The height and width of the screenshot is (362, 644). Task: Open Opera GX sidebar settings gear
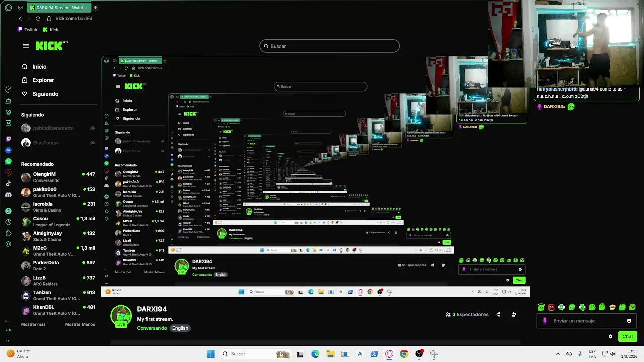point(8,244)
